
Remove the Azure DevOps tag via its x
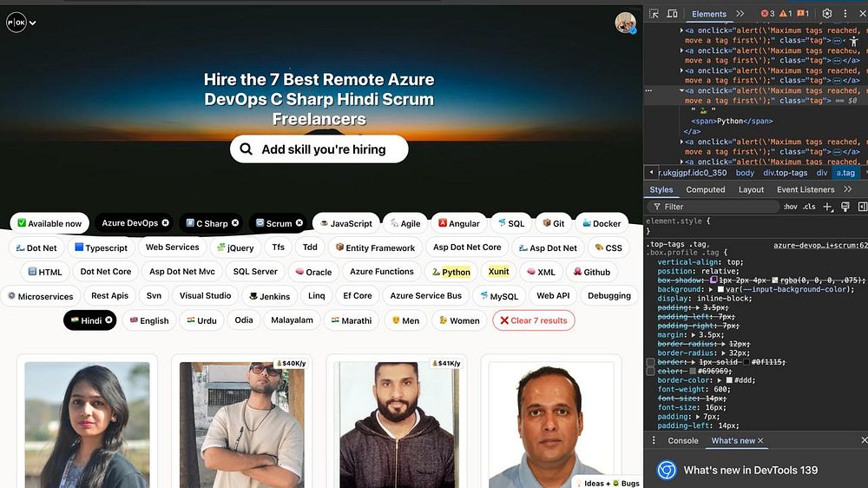tap(165, 222)
